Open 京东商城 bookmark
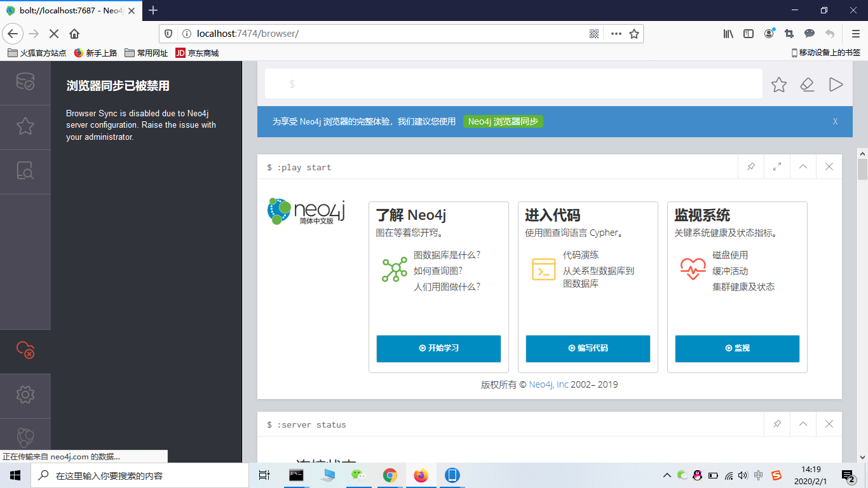Viewport: 868px width, 488px height. pyautogui.click(x=197, y=53)
